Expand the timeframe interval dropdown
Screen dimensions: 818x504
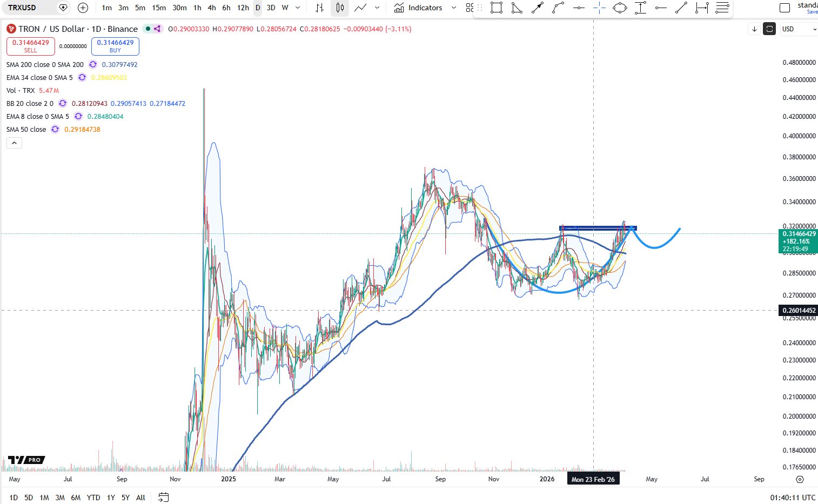[x=298, y=8]
